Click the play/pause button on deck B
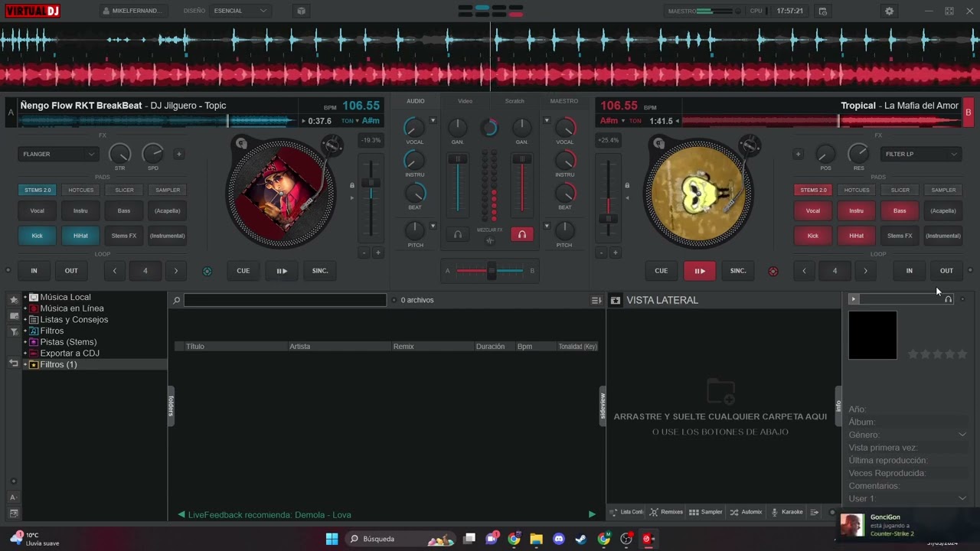Image resolution: width=980 pixels, height=551 pixels. (699, 271)
